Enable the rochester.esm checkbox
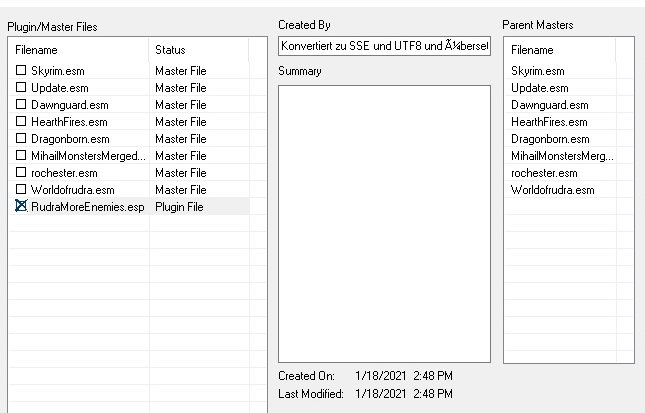This screenshot has width=645, height=413. tap(21, 173)
